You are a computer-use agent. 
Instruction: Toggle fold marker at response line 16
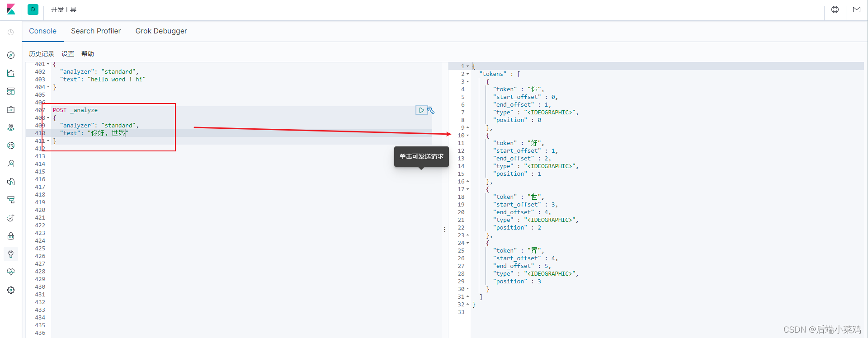coord(468,182)
